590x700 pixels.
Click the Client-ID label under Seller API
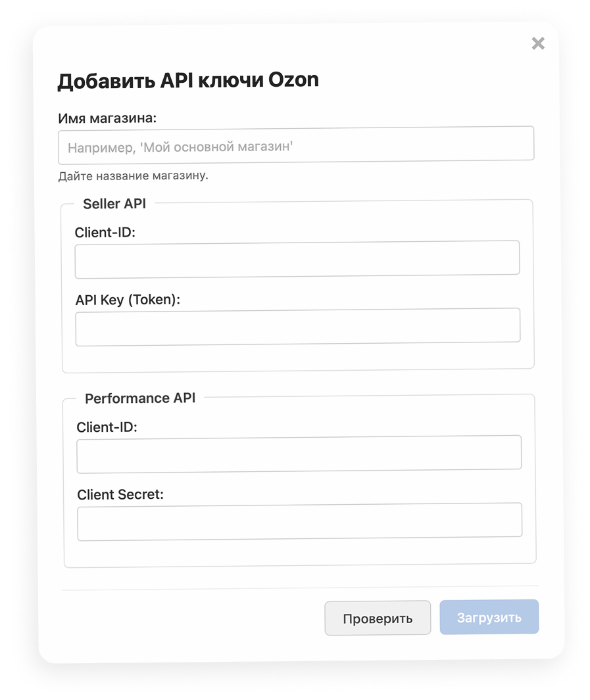pos(105,232)
